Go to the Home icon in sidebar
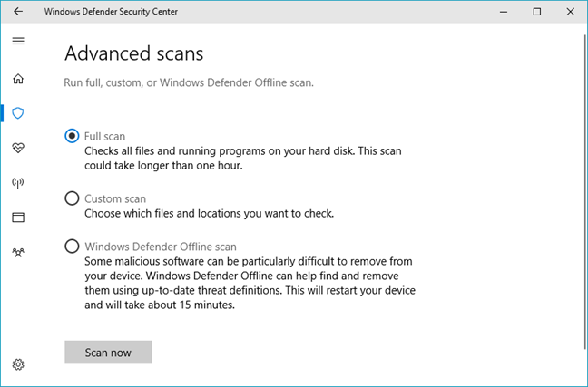 coord(18,79)
